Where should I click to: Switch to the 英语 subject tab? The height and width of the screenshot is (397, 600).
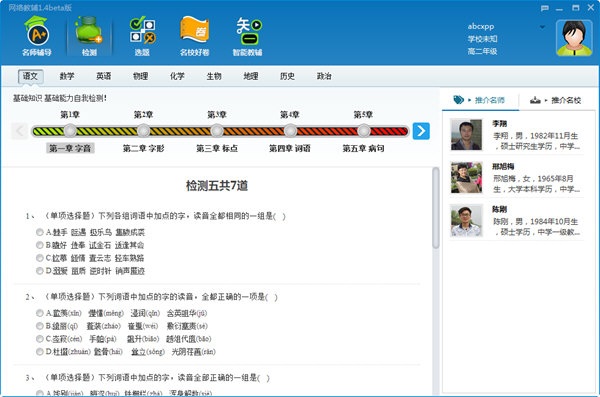[104, 76]
